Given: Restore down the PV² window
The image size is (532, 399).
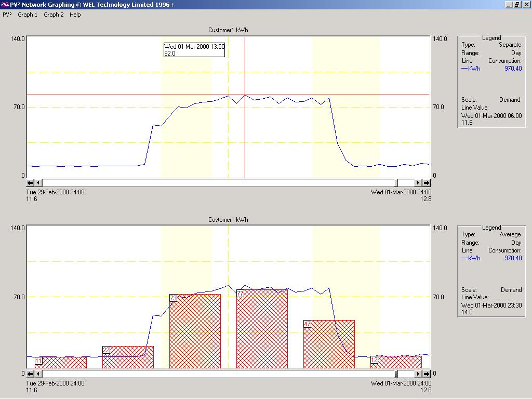Looking at the screenshot, I should coord(516,4).
